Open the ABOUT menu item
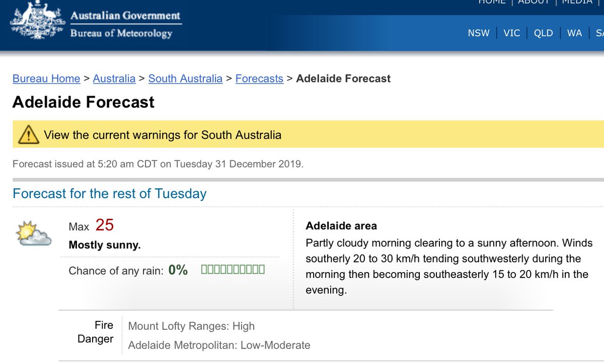604x364 pixels. point(533,3)
